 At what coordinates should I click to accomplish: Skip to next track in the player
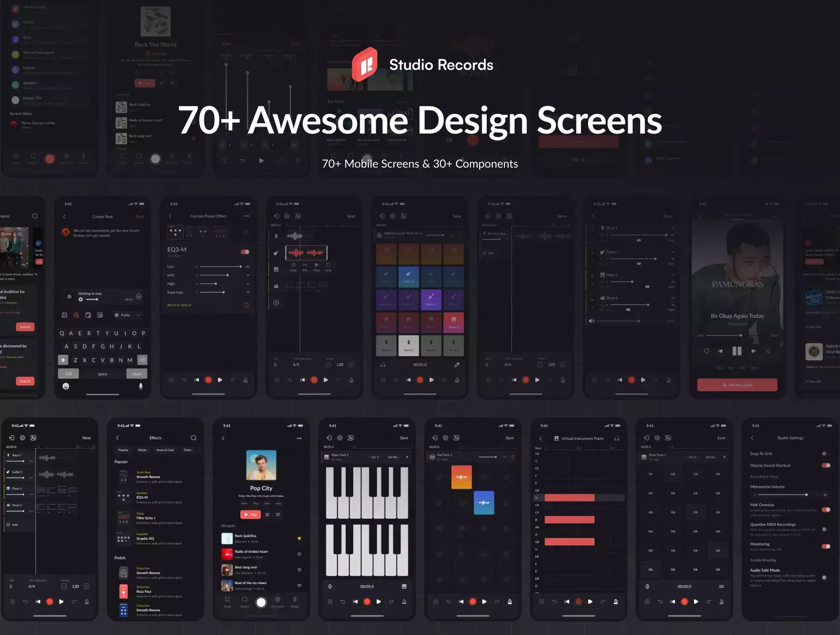[x=753, y=351]
